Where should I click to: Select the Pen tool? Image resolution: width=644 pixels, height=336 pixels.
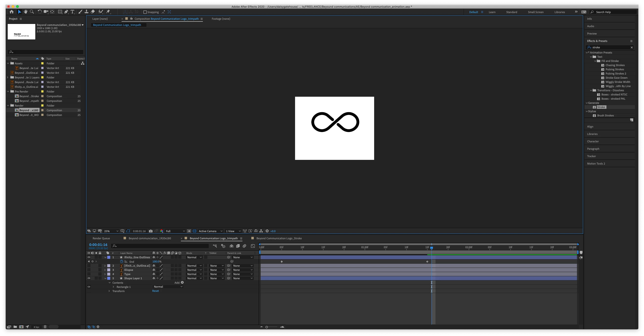tap(66, 12)
